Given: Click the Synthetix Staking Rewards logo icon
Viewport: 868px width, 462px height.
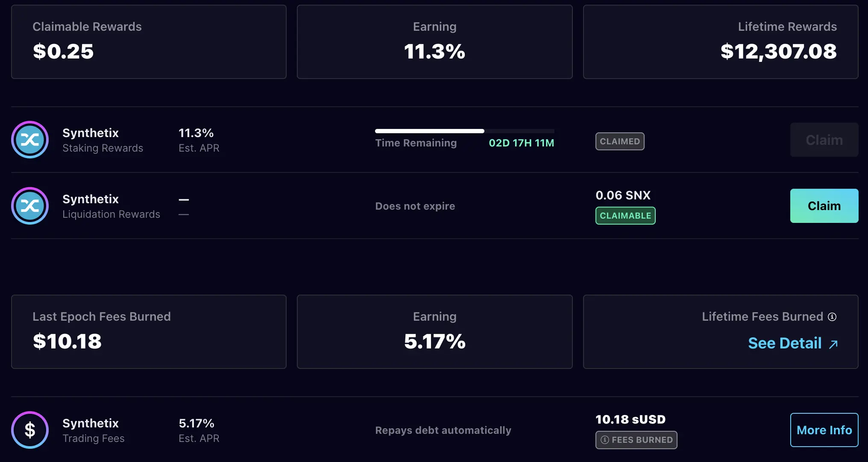Looking at the screenshot, I should point(30,140).
